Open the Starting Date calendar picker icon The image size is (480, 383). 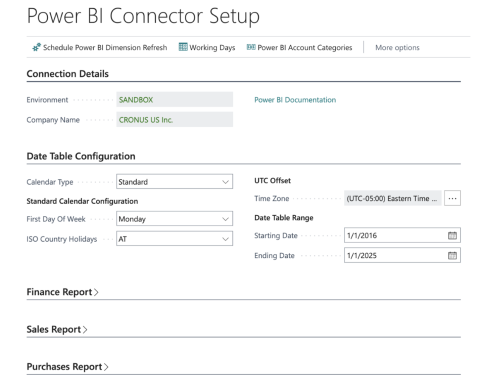[452, 236]
